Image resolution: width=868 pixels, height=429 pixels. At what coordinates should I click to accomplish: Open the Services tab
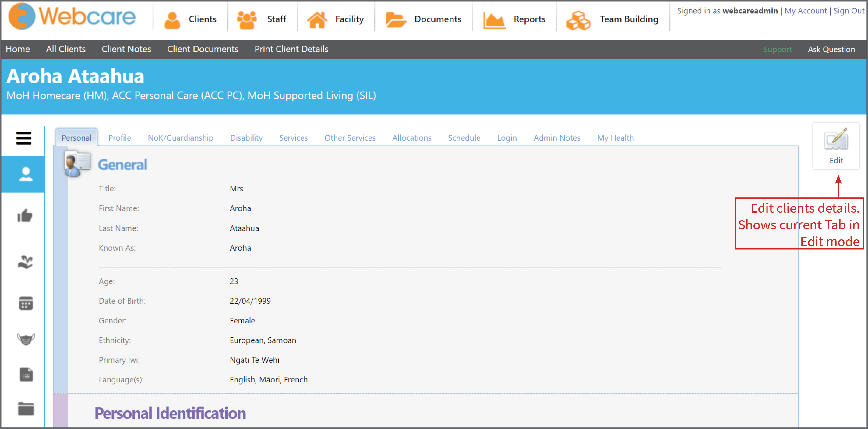(x=294, y=138)
